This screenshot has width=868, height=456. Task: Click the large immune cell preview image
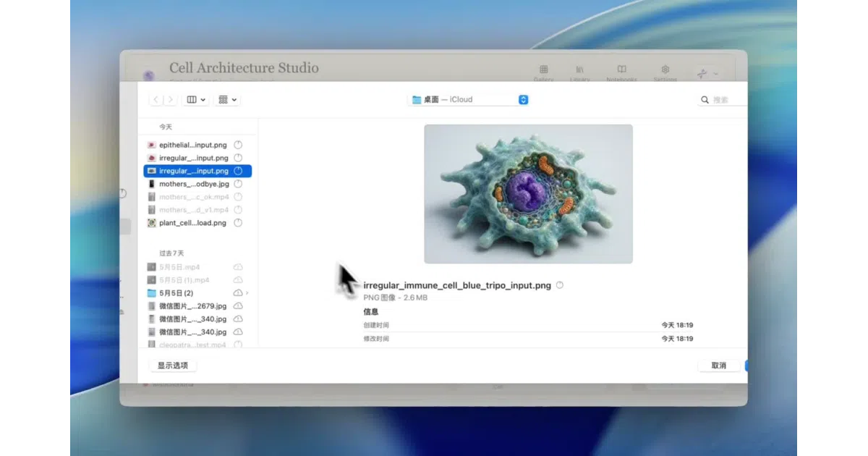point(528,194)
